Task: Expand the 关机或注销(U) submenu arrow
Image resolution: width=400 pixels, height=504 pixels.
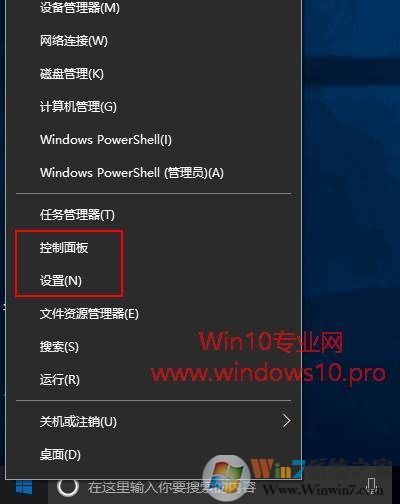Action: (x=286, y=421)
